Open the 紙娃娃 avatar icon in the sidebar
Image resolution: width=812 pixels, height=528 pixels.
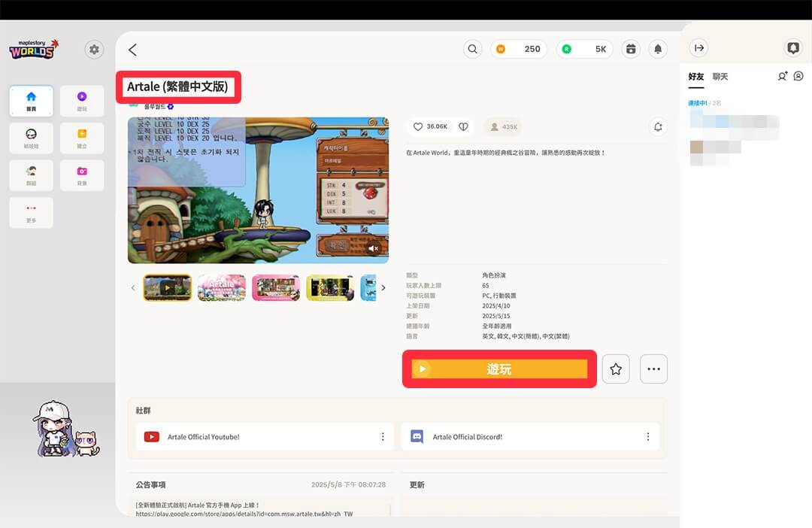[31, 138]
